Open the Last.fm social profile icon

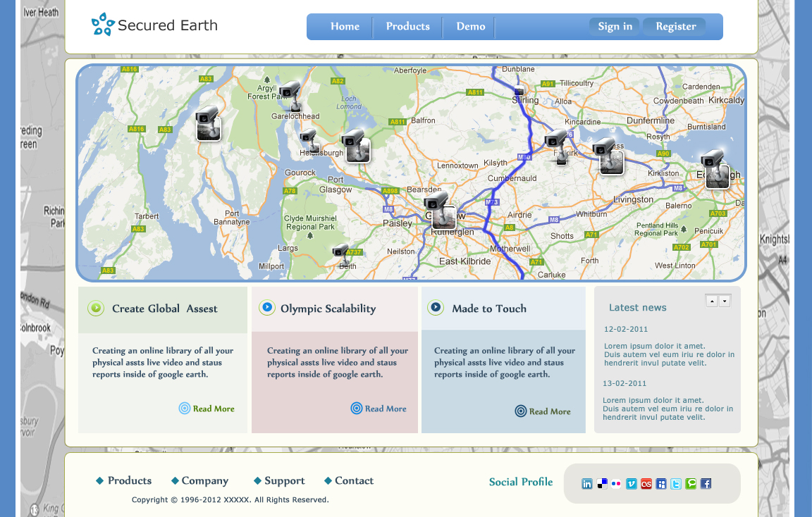(x=646, y=484)
